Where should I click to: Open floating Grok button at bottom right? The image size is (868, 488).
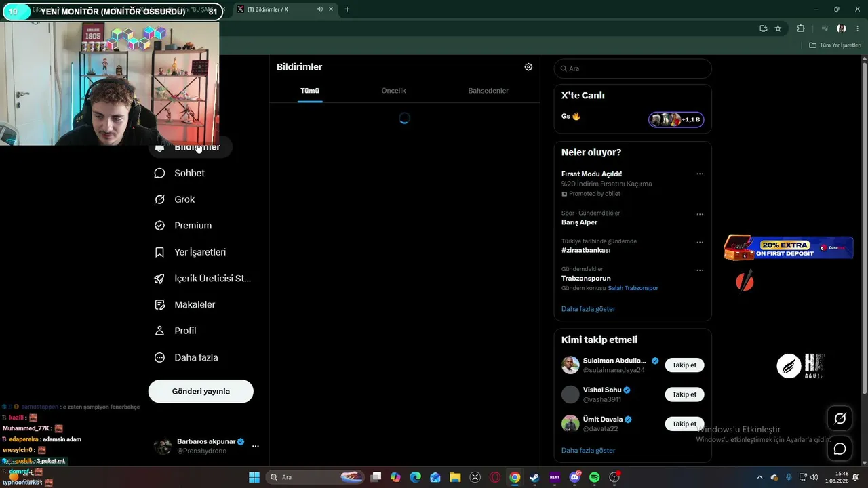[840, 419]
